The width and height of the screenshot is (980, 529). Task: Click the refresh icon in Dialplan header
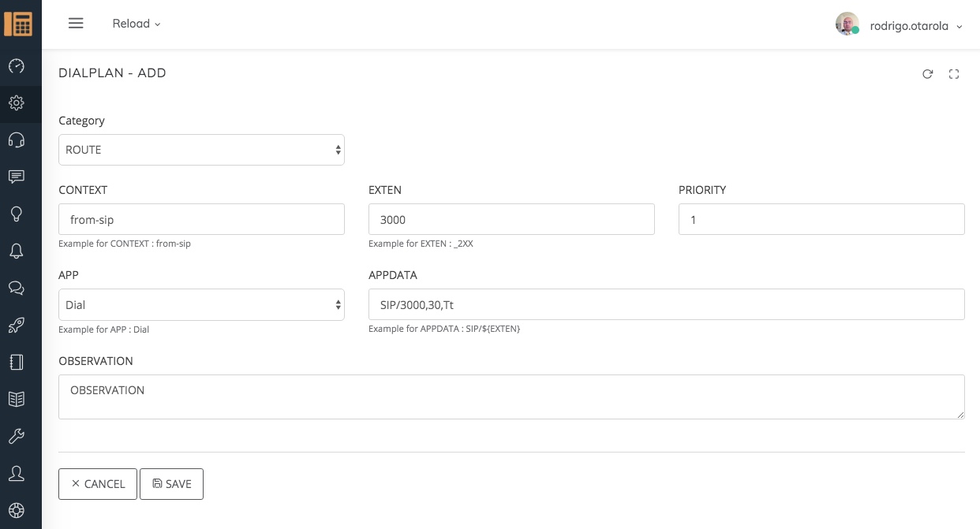coord(928,74)
